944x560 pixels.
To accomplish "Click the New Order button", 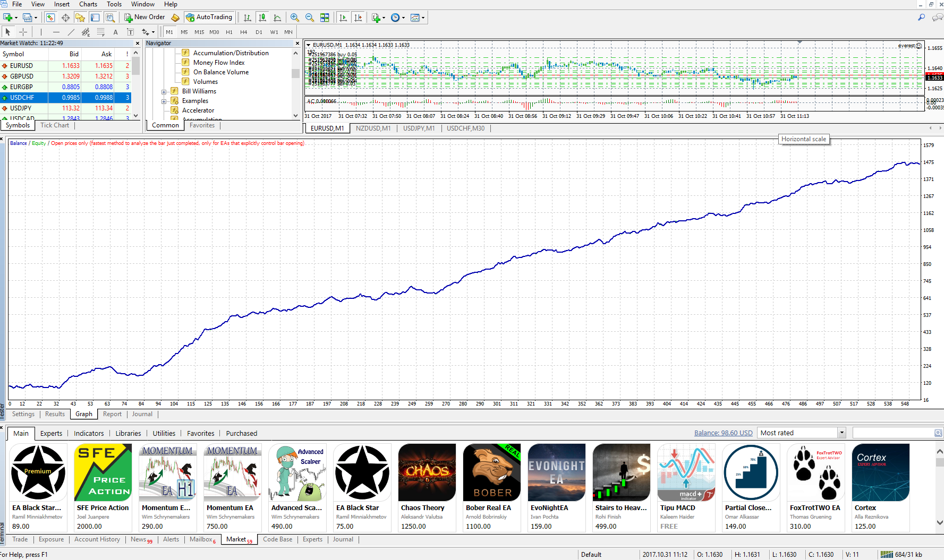I will point(144,18).
